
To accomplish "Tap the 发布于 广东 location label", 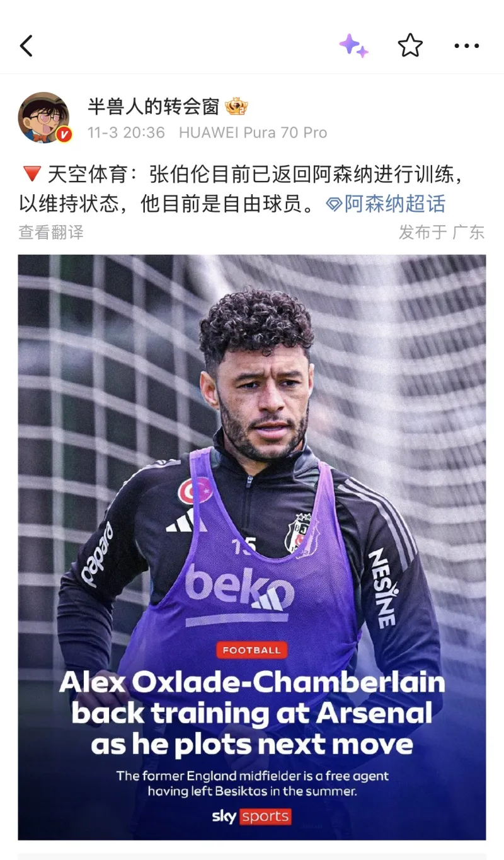I will click(442, 232).
